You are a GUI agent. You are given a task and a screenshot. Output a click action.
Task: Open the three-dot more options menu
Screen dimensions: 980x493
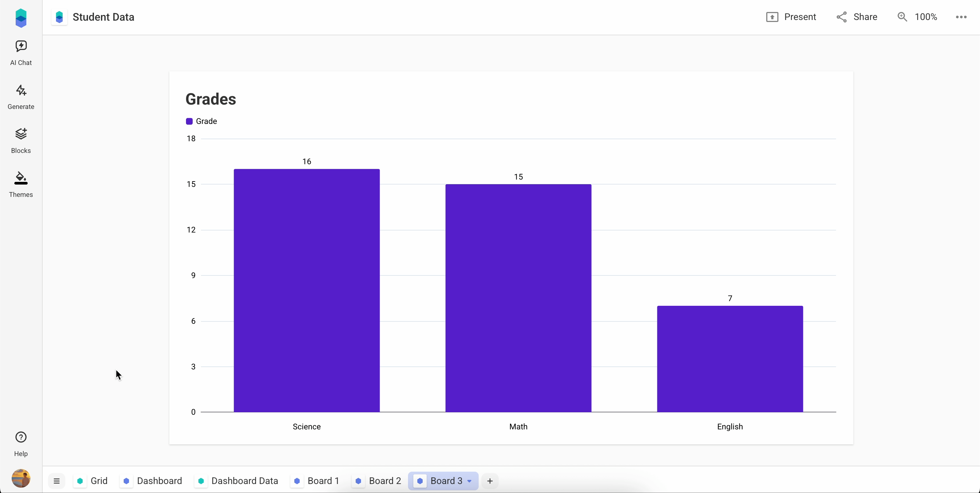961,17
